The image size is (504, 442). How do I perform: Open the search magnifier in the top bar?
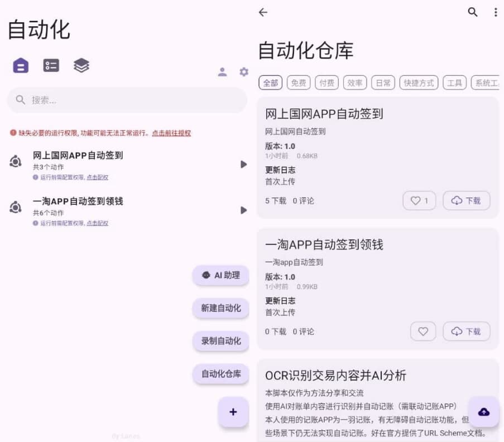pyautogui.click(x=472, y=12)
